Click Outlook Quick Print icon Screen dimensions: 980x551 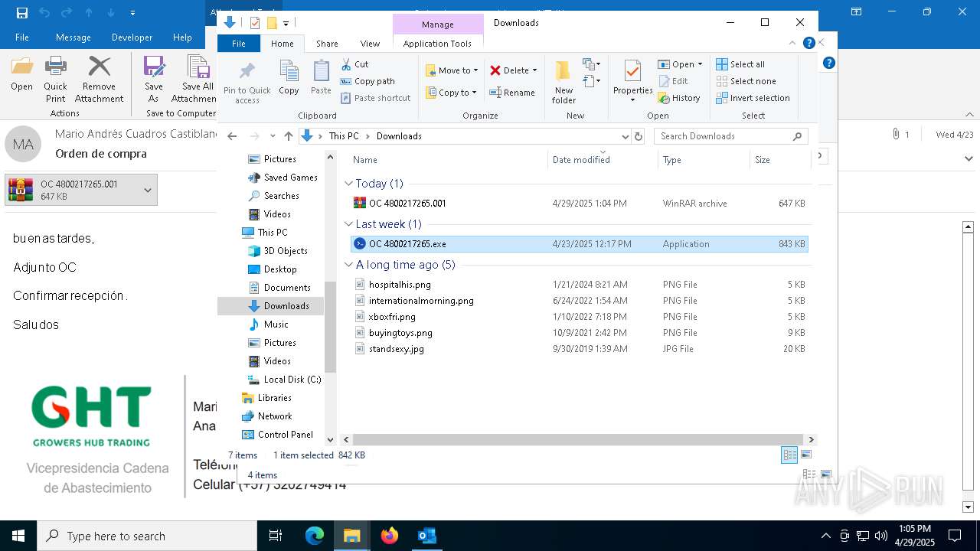[x=55, y=67]
